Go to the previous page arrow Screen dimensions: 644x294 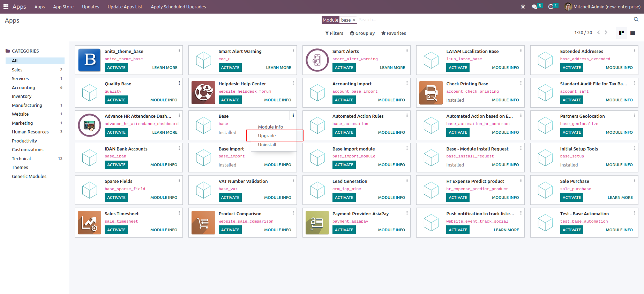click(598, 32)
